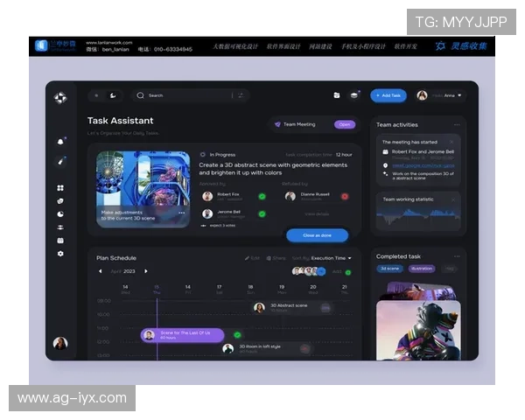Click the layers stack icon near Add Task
The height and width of the screenshot is (420, 525).
354,95
